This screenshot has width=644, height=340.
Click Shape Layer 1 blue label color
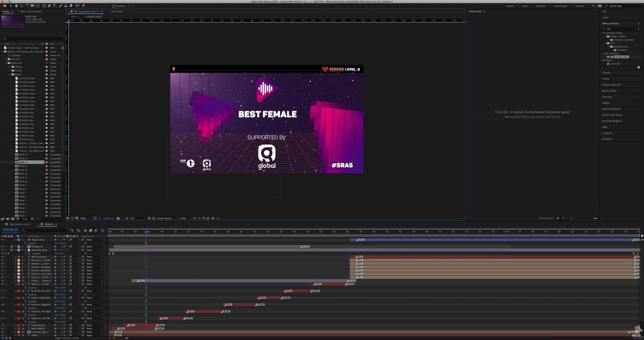[19, 240]
